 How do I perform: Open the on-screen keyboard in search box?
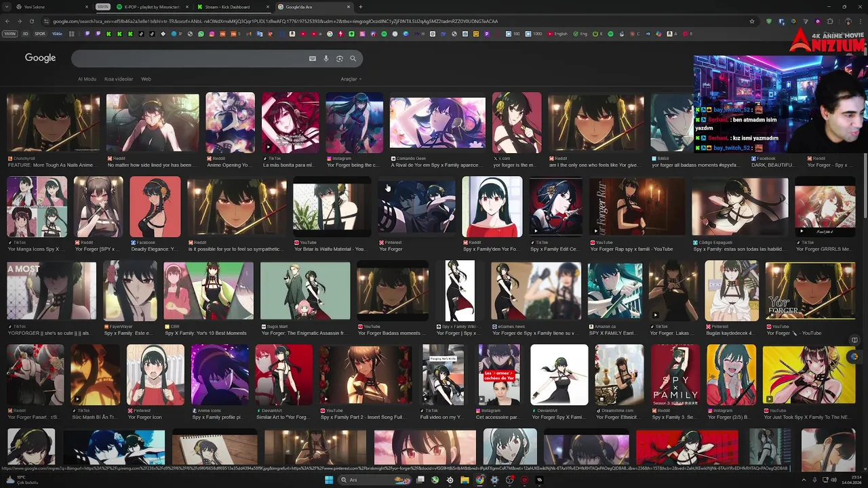tap(313, 59)
